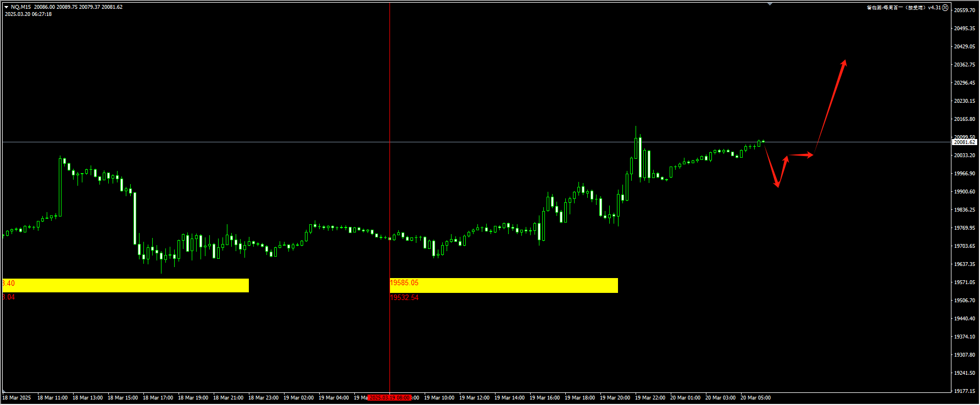Click the sad face expert advisor icon
This screenshot has height=405, width=980.
(x=945, y=8)
